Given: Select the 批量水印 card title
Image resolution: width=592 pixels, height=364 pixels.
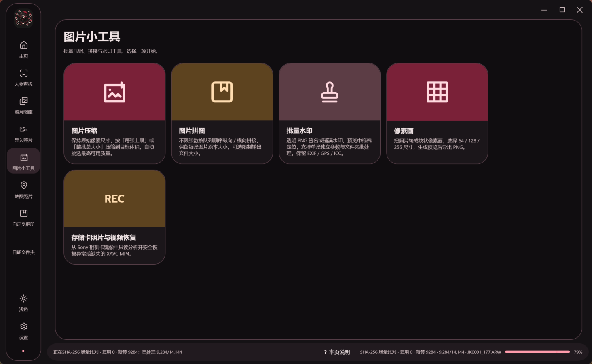Looking at the screenshot, I should coord(299,131).
